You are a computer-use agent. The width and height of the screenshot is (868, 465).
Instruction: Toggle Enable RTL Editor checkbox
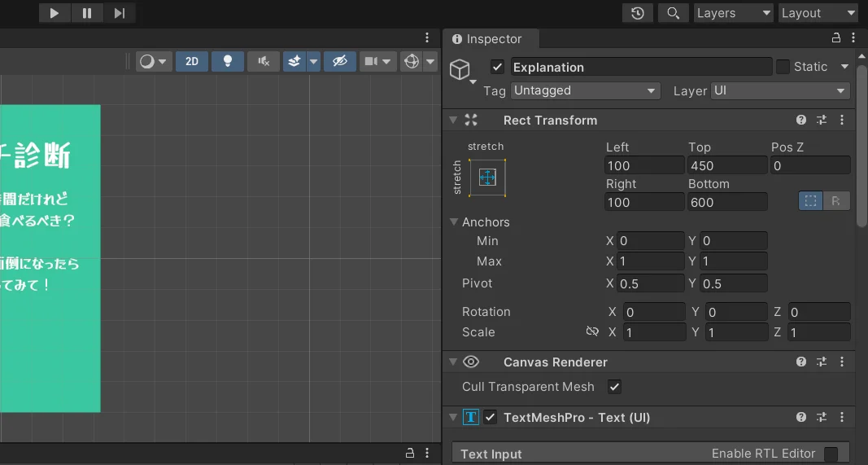click(831, 454)
